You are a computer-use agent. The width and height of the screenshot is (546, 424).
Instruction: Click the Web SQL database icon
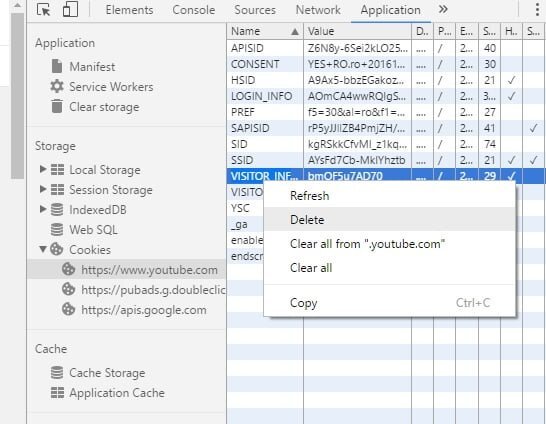(x=57, y=230)
